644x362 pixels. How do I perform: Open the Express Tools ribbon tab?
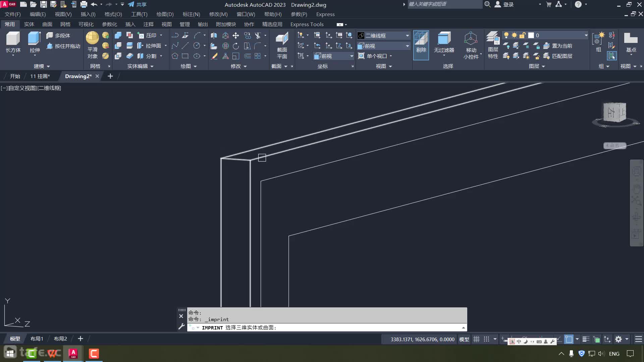[307, 24]
